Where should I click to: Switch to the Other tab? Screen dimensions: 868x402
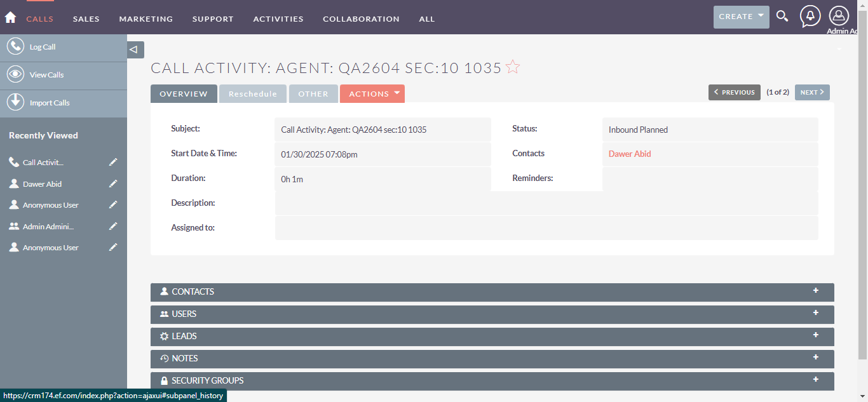pos(313,94)
